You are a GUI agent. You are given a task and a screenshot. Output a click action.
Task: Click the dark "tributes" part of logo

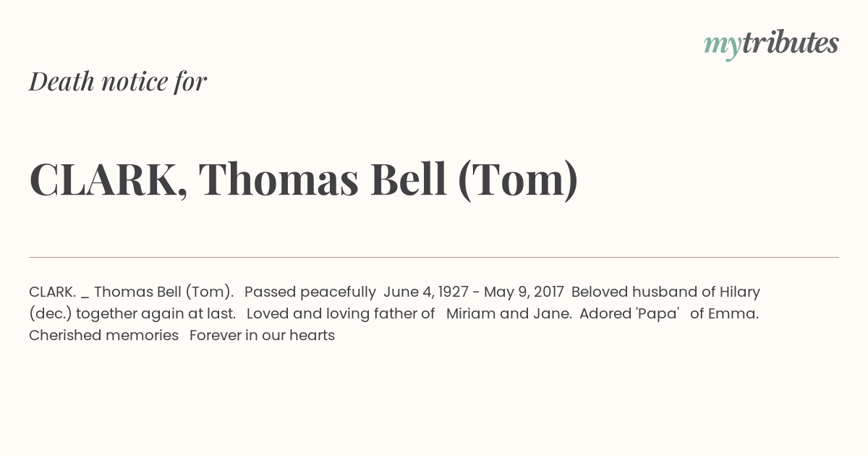point(791,43)
